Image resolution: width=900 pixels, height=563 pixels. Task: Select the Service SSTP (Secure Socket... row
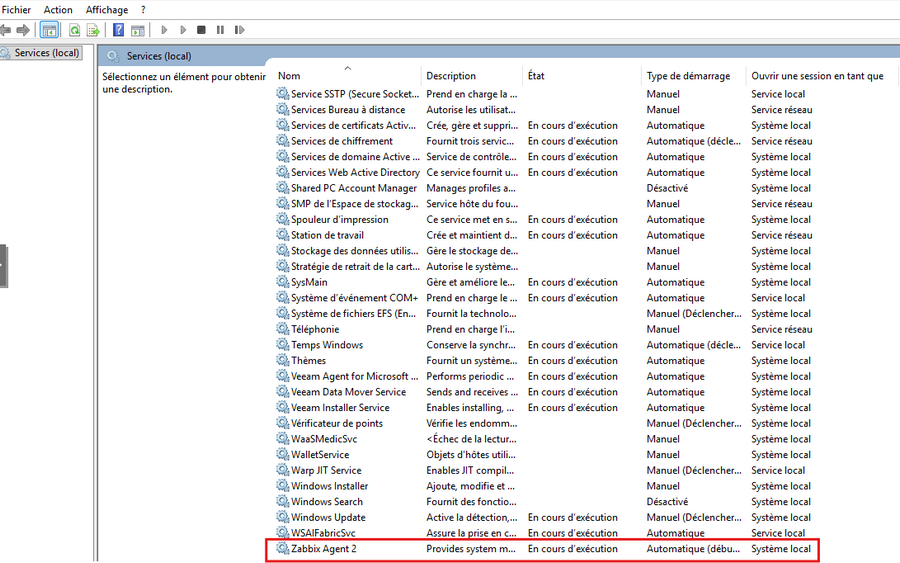click(355, 94)
